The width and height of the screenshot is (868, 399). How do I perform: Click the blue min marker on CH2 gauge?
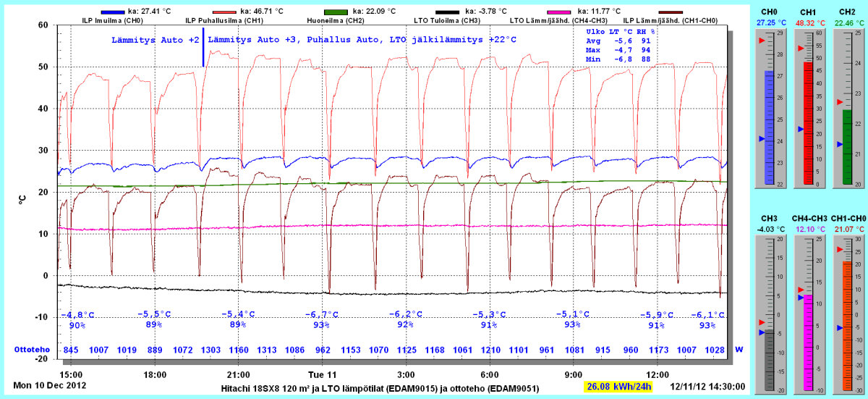pyautogui.click(x=839, y=144)
